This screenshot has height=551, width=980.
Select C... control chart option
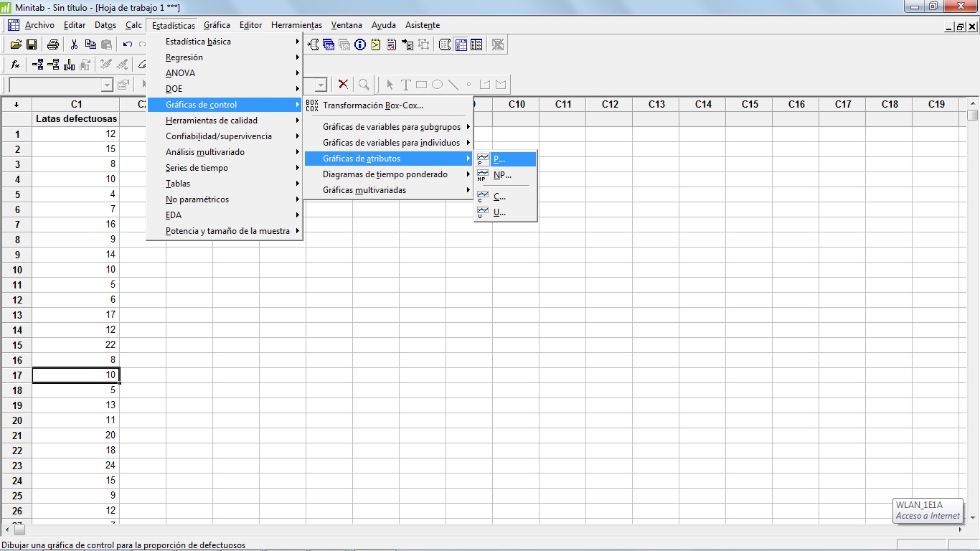pyautogui.click(x=506, y=197)
